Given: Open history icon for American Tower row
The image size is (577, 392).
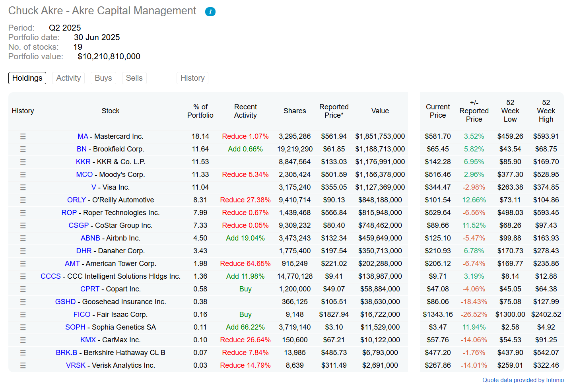Looking at the screenshot, I should pyautogui.click(x=23, y=264).
